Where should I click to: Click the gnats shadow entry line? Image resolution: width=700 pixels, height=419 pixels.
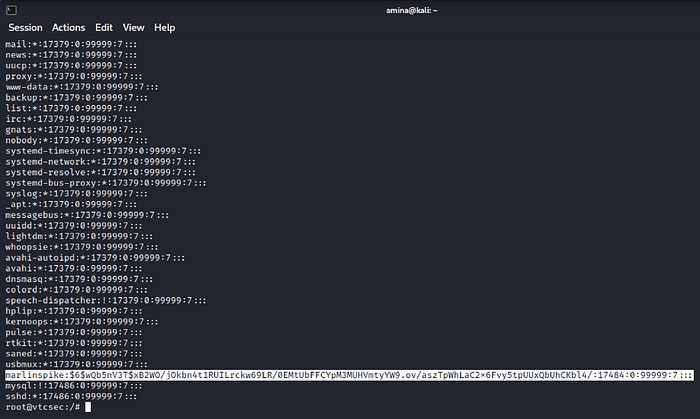point(74,130)
